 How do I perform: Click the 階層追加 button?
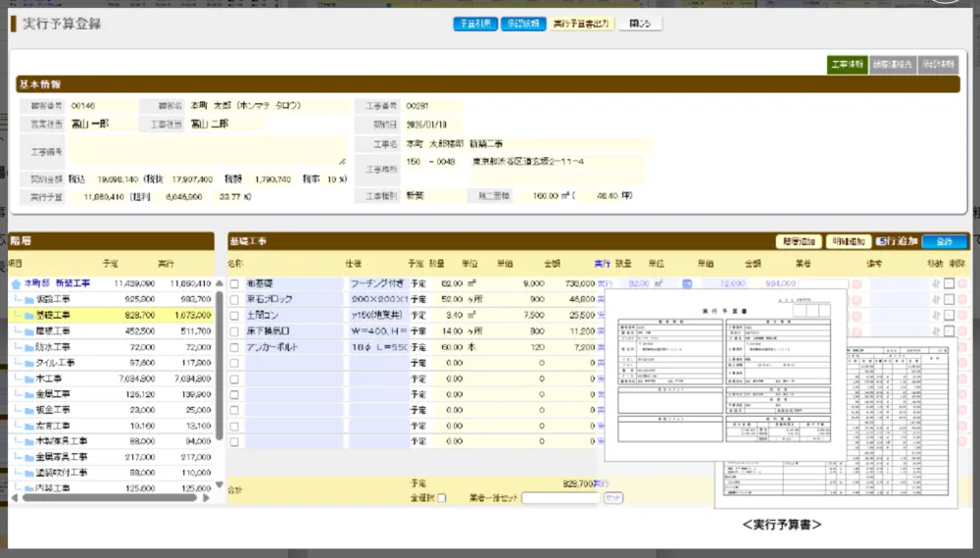798,241
